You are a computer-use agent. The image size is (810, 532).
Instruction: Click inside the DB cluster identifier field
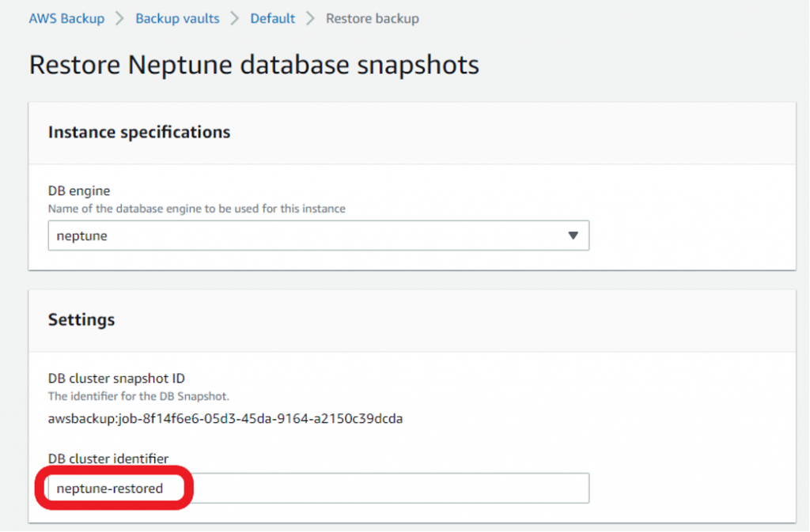316,488
